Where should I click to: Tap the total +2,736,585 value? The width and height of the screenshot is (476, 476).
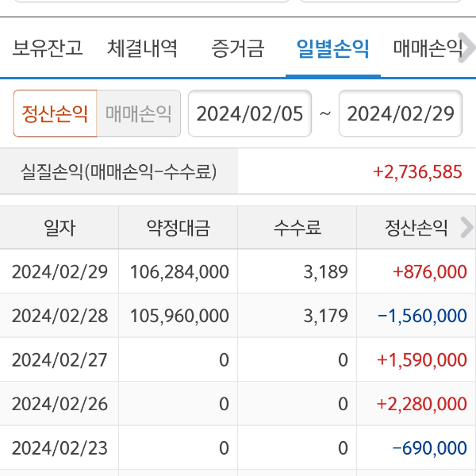point(417,171)
